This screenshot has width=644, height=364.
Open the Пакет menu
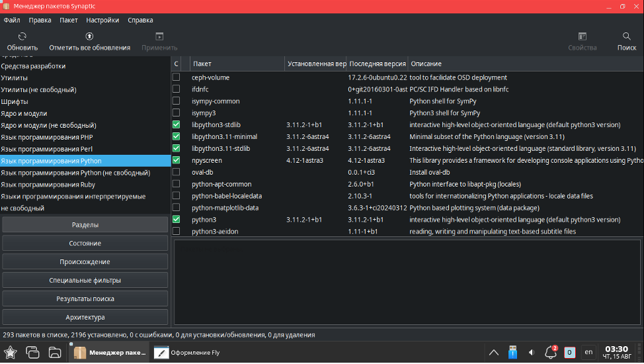[68, 20]
